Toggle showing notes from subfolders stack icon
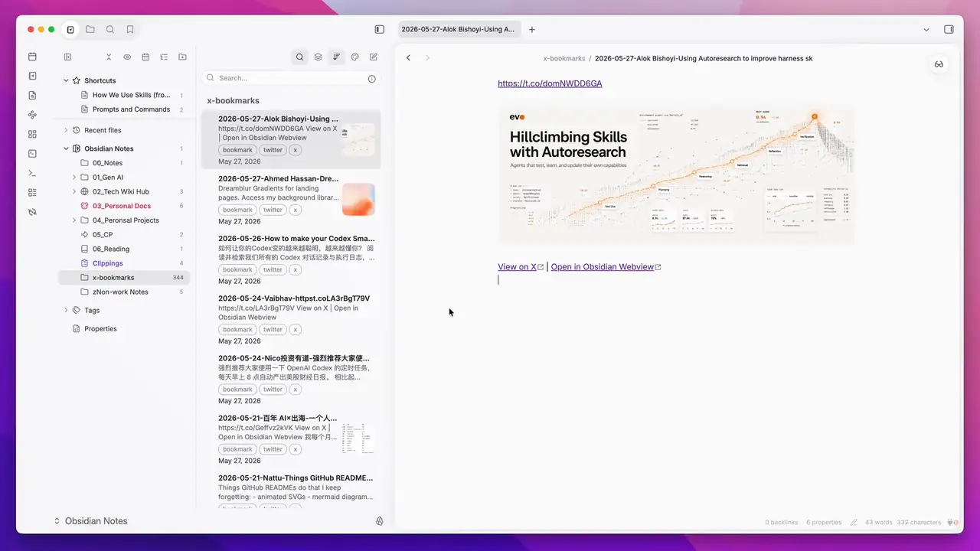980x551 pixels. click(x=318, y=57)
